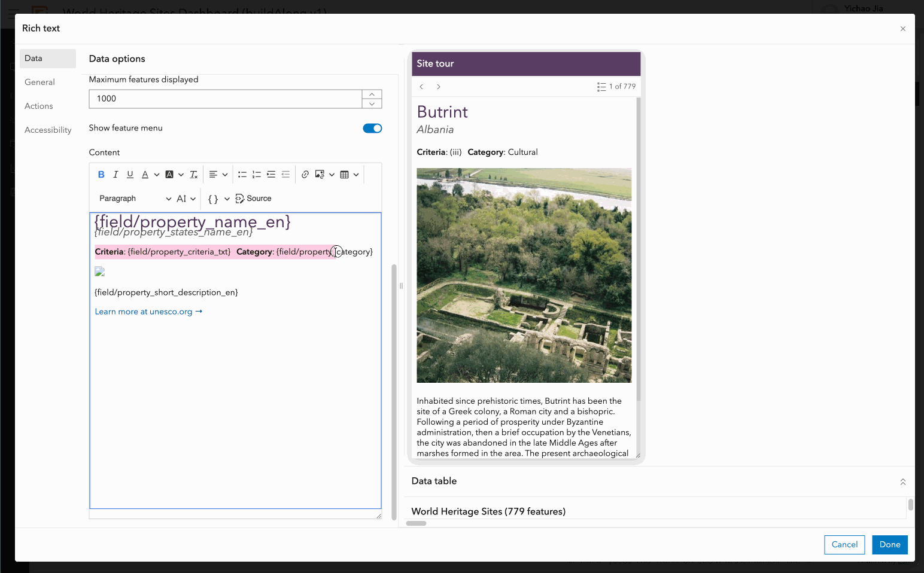Image resolution: width=924 pixels, height=573 pixels.
Task: Open the font color dropdown arrow
Action: pyautogui.click(x=156, y=175)
